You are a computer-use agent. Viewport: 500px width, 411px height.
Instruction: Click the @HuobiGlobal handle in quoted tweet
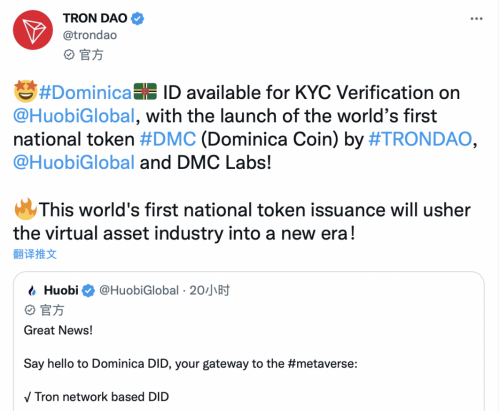pyautogui.click(x=139, y=290)
